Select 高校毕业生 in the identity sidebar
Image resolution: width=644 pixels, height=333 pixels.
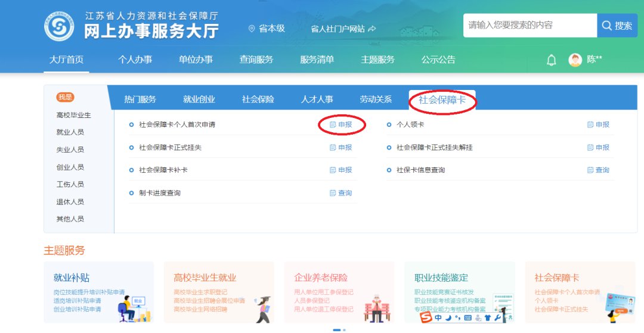74,115
